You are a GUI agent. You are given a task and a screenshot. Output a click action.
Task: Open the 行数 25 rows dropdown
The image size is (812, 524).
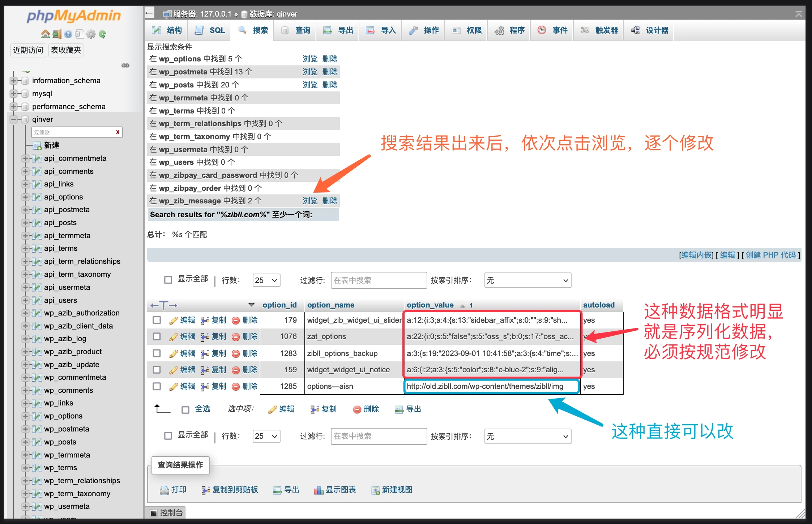[x=266, y=280]
